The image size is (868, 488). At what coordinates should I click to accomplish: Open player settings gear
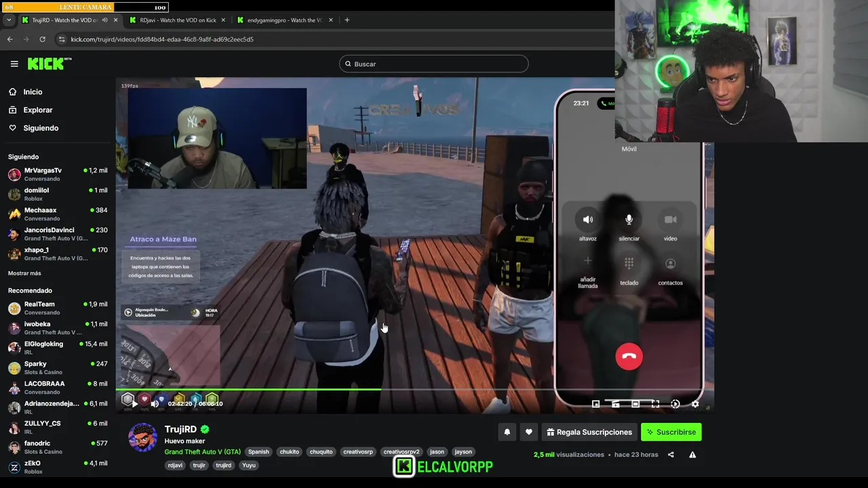point(695,404)
